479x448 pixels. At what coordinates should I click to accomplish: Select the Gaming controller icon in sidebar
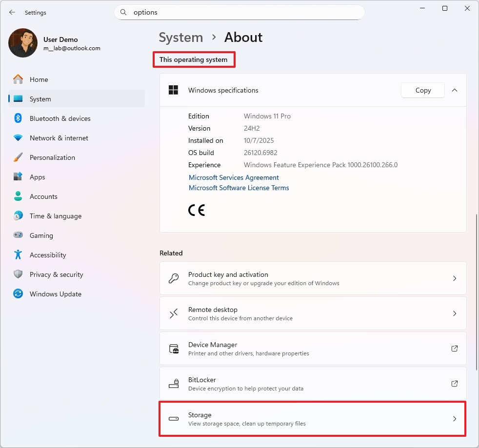[x=18, y=235]
